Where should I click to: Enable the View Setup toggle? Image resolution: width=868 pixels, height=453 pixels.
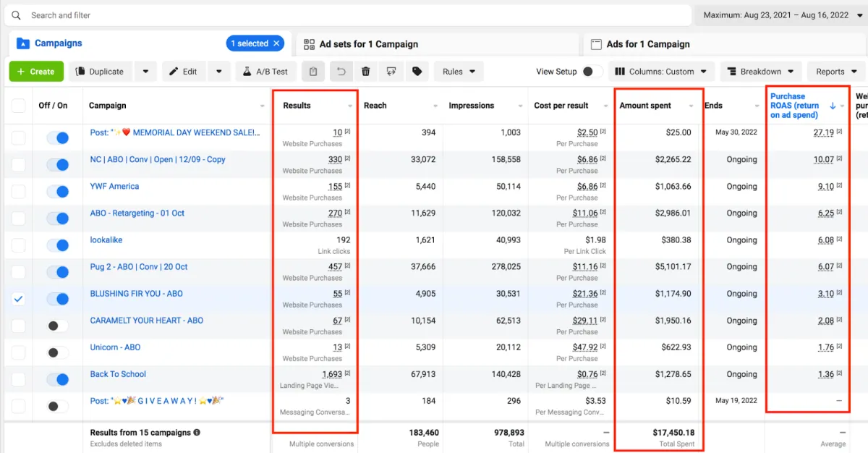tap(592, 72)
